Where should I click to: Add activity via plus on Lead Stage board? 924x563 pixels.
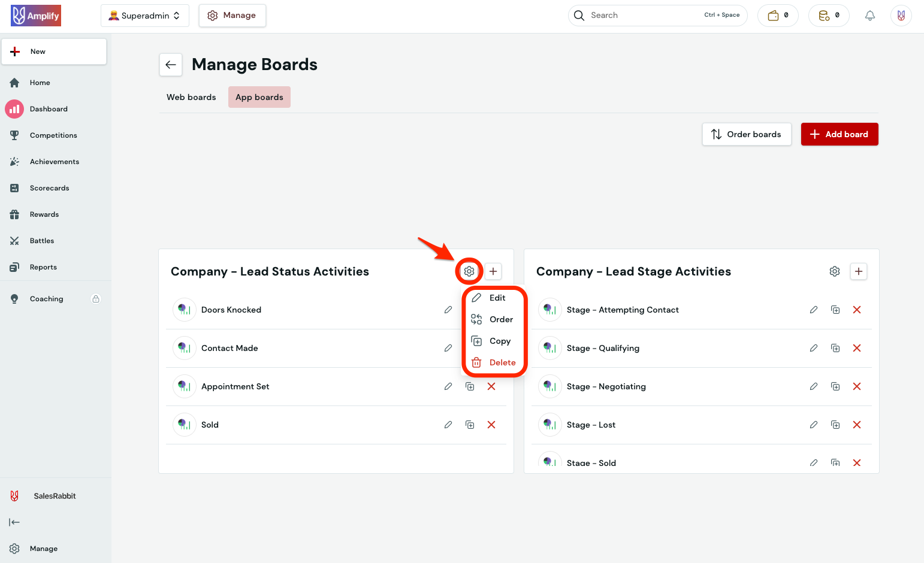(859, 271)
